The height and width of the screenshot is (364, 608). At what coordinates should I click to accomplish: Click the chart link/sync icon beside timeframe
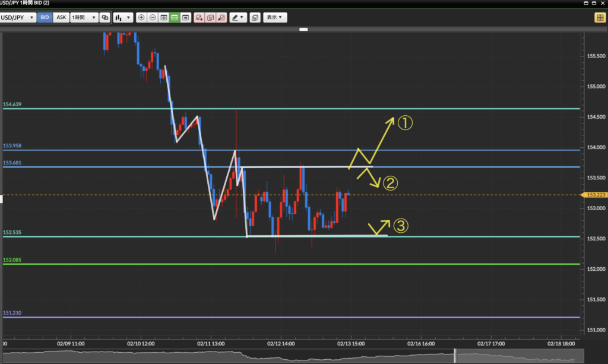[105, 18]
